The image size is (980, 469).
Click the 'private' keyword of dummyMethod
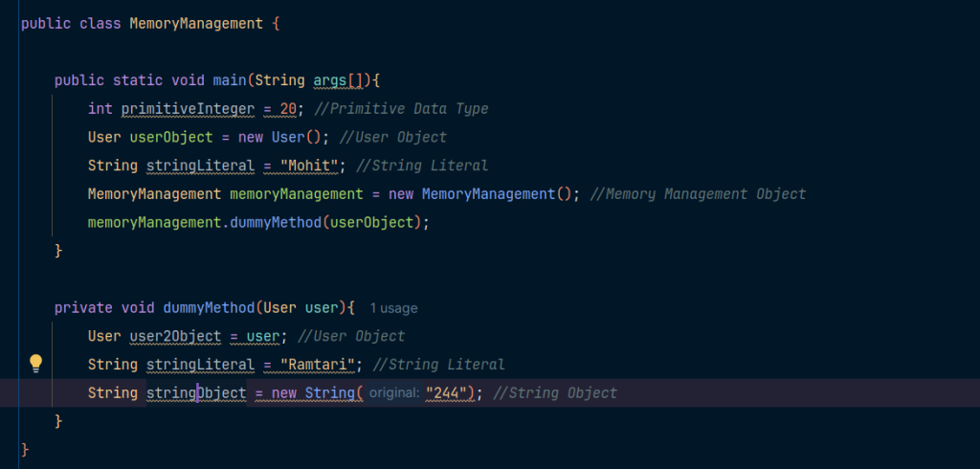click(x=84, y=307)
